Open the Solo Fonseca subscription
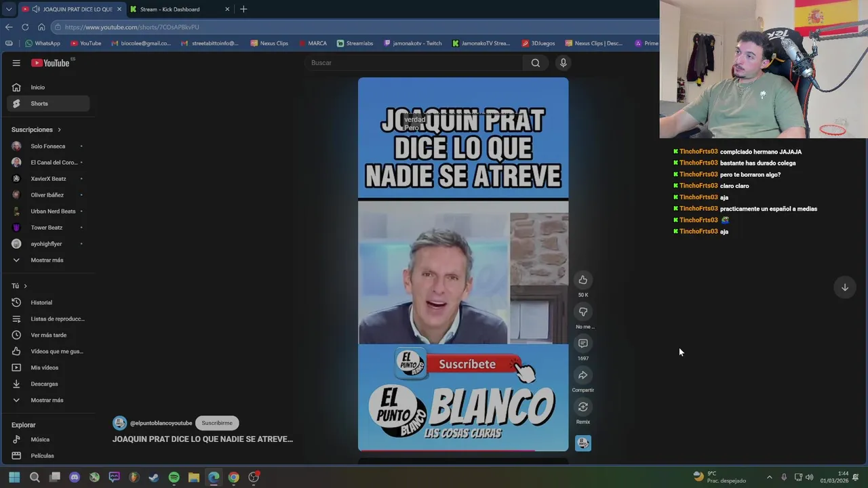Viewport: 868px width, 488px height. coord(48,146)
